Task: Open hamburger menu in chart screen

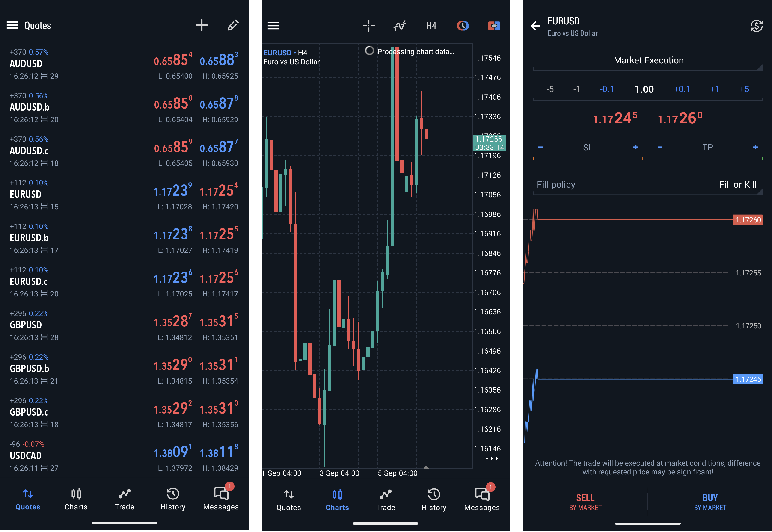Action: (273, 26)
